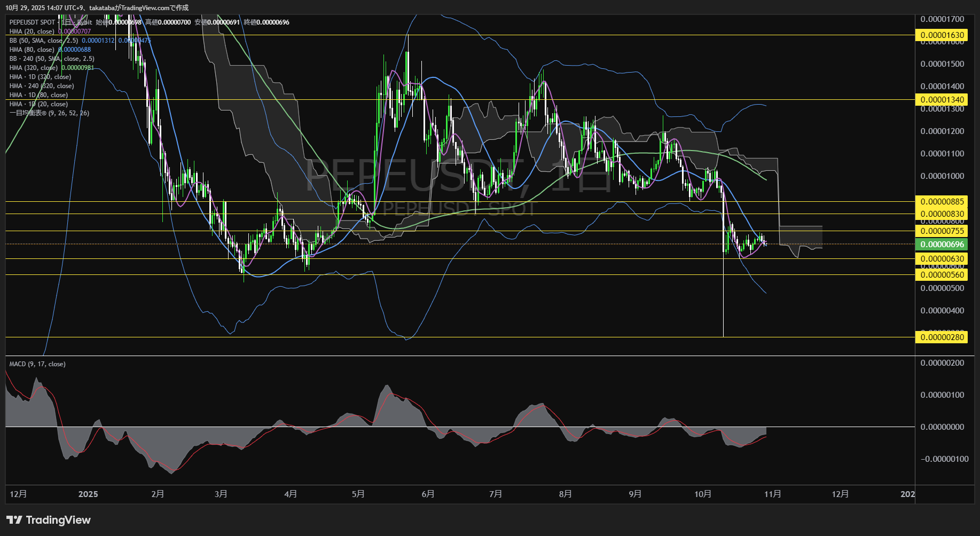Click the 2025 year marker on time axis

pyautogui.click(x=88, y=494)
